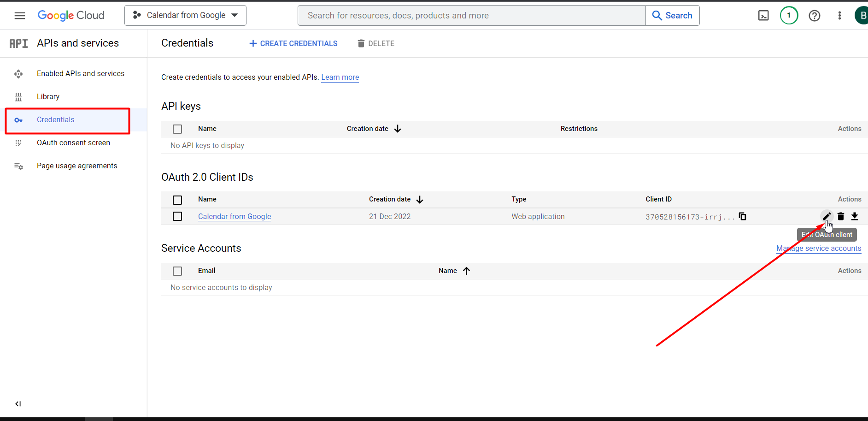This screenshot has height=421, width=868.
Task: Click the edit OAuth client pencil icon
Action: pos(827,216)
